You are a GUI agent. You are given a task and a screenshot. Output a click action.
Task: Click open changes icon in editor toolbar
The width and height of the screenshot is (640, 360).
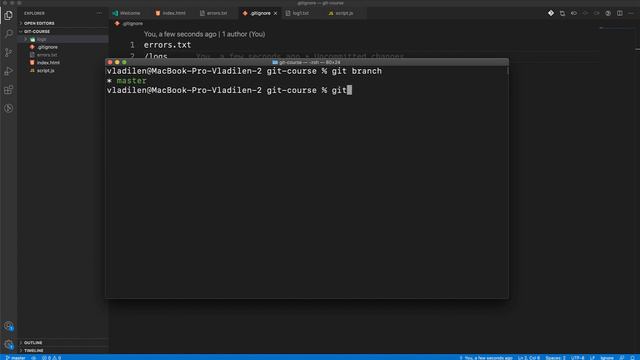tap(562, 13)
